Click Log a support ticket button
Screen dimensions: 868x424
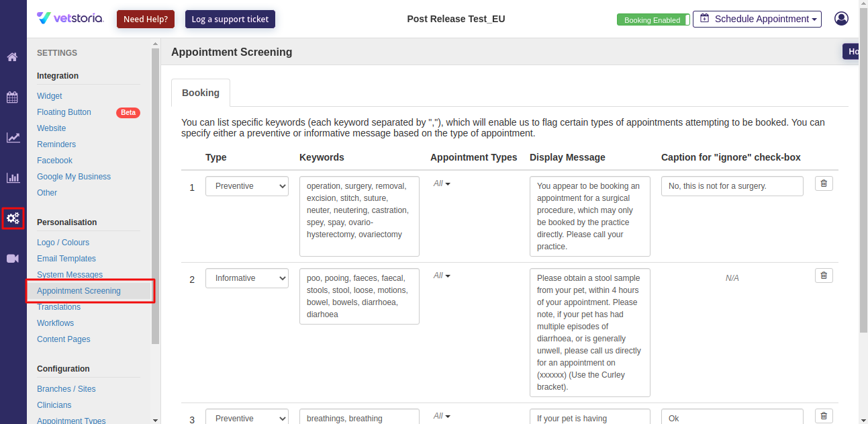click(x=230, y=19)
